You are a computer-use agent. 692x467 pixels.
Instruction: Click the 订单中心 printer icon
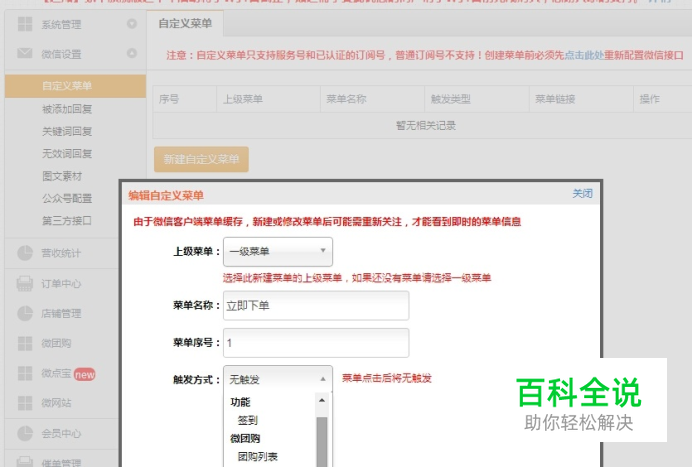(x=25, y=283)
